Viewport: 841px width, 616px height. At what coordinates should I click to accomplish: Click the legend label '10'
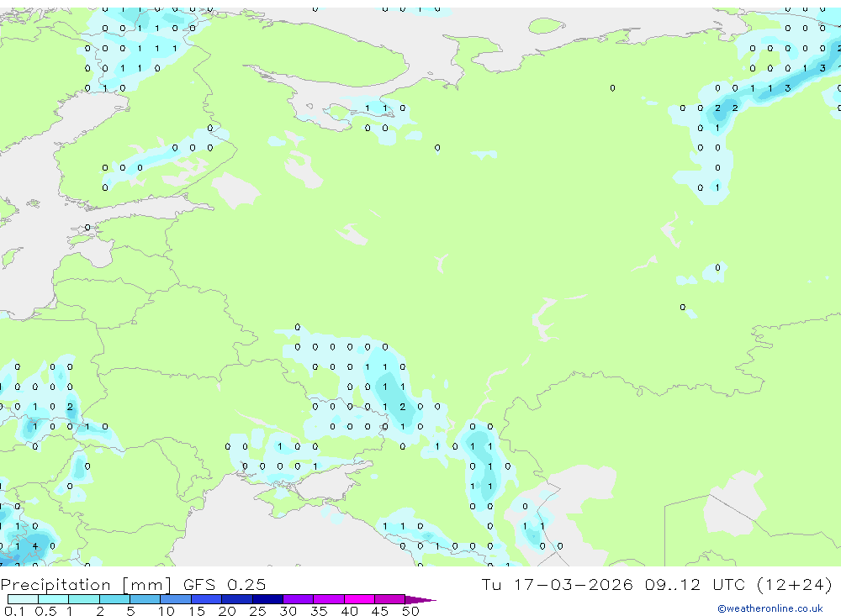tap(167, 611)
